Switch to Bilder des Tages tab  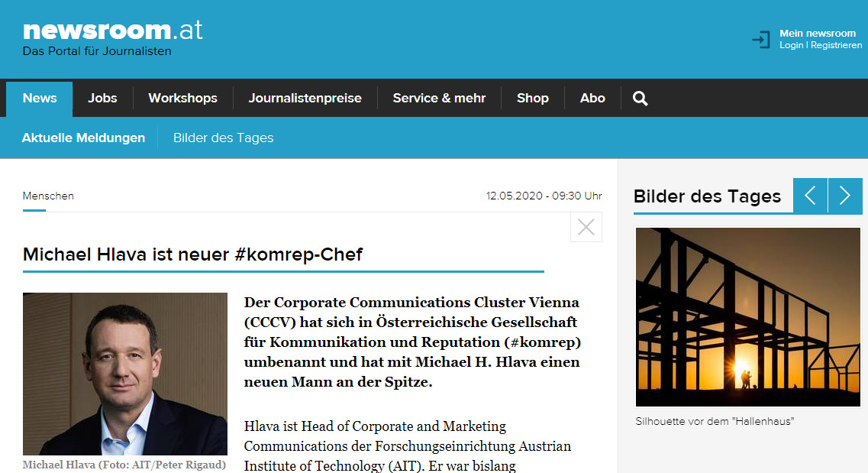pyautogui.click(x=223, y=138)
